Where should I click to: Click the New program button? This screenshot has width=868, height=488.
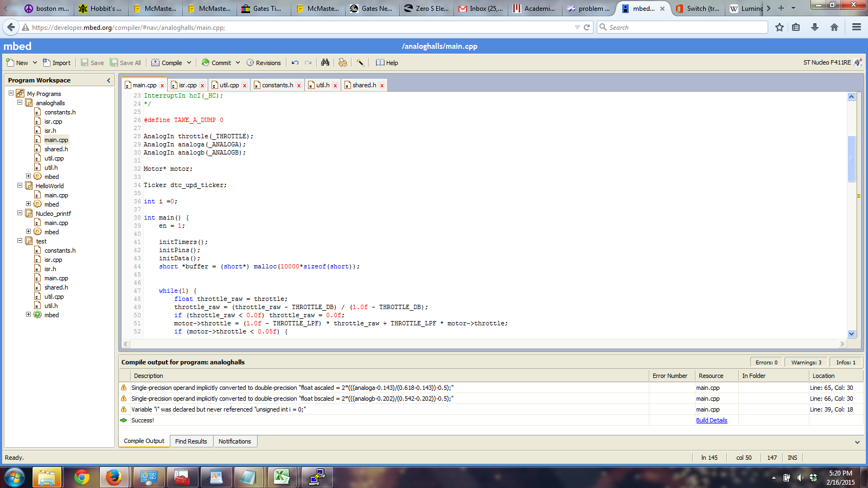17,63
